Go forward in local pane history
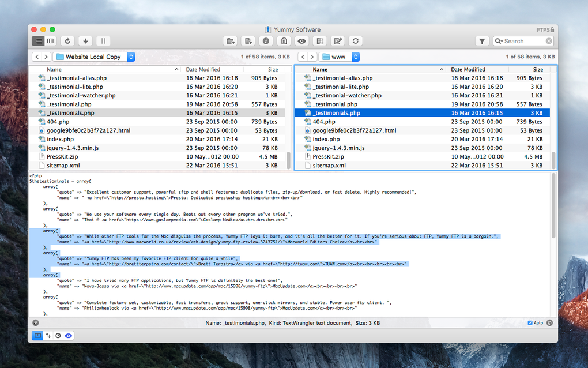 (x=46, y=57)
